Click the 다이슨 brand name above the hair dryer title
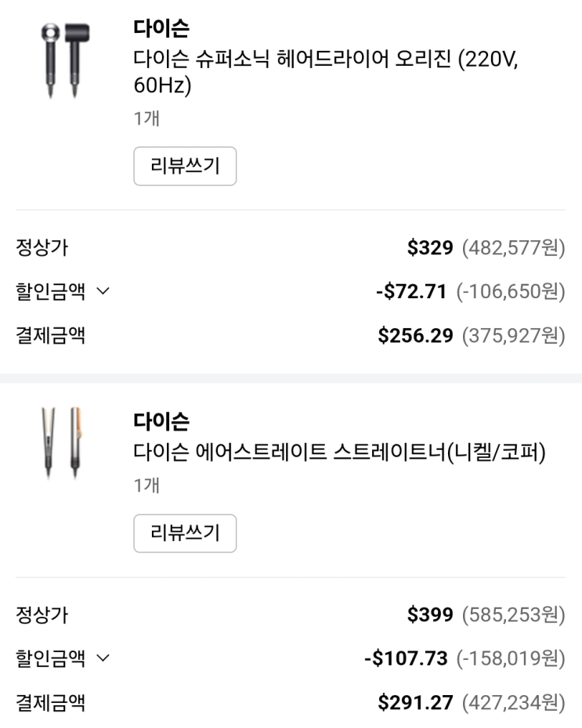This screenshot has width=582, height=728. (161, 30)
